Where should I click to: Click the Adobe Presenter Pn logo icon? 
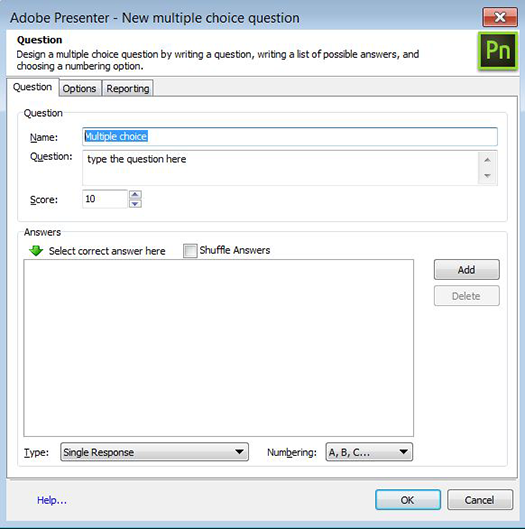[x=498, y=51]
